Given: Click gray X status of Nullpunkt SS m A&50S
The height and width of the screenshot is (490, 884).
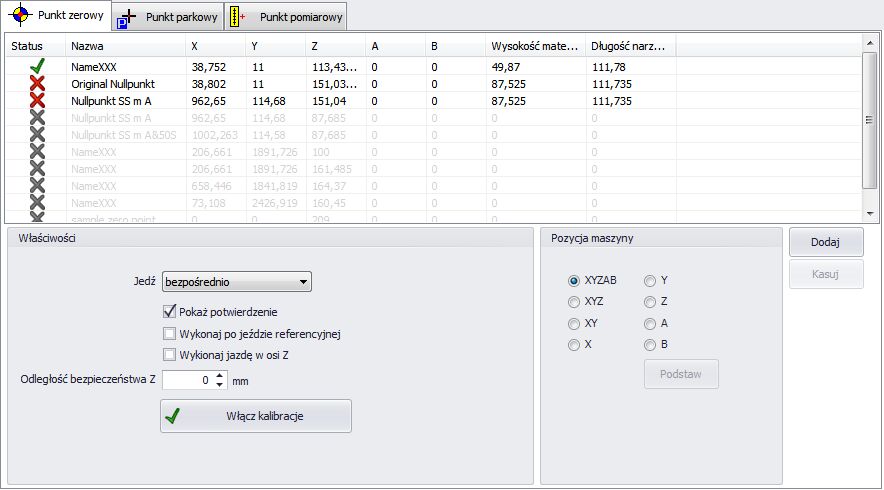Looking at the screenshot, I should [x=37, y=135].
